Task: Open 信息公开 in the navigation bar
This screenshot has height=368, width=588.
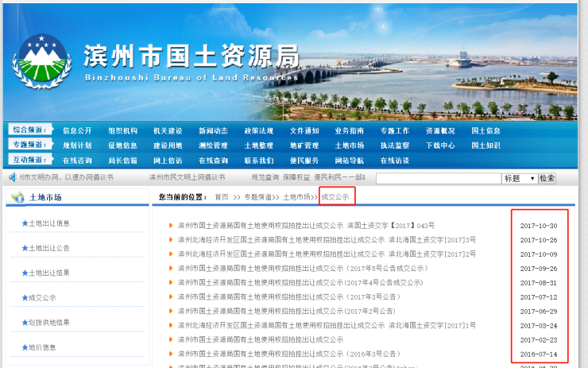Action: pyautogui.click(x=77, y=130)
